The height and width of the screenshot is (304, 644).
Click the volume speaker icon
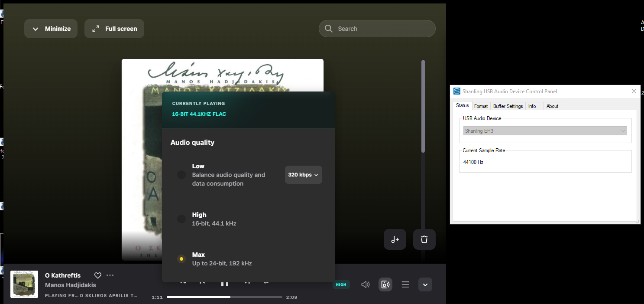click(x=366, y=284)
